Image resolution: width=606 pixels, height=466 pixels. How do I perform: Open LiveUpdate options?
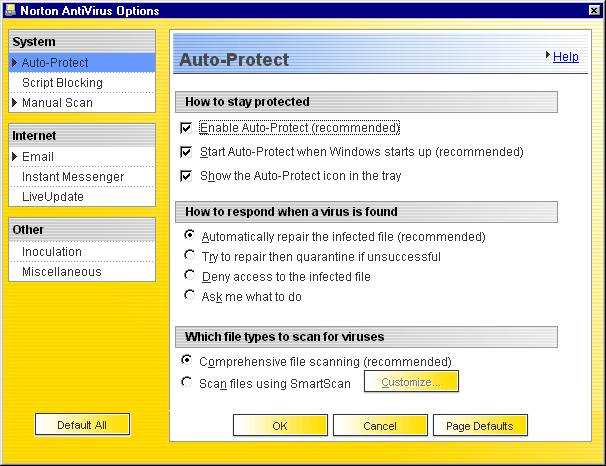pos(53,197)
